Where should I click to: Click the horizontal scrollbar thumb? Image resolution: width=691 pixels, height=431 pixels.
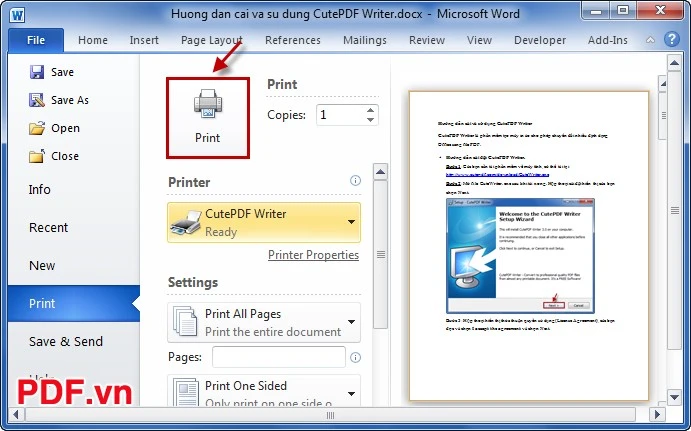(331, 415)
